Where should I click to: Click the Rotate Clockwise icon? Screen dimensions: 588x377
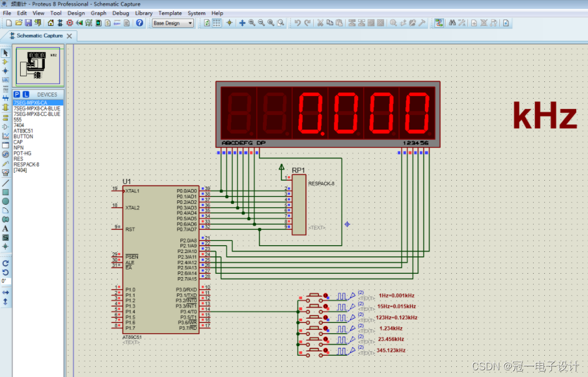(6, 263)
